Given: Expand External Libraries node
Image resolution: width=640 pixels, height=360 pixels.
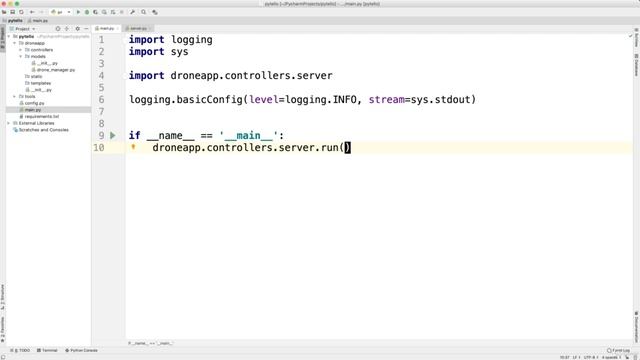Looking at the screenshot, I should pos(9,123).
